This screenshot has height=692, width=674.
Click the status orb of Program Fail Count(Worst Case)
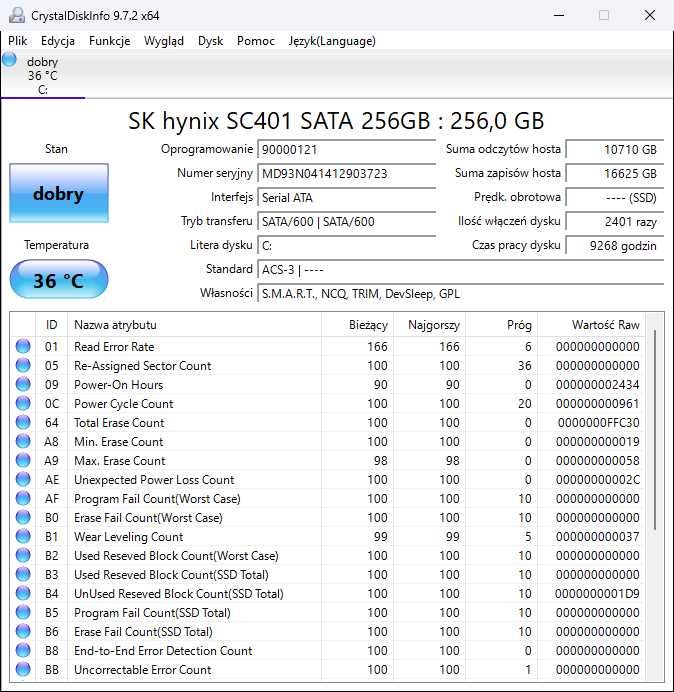23,498
